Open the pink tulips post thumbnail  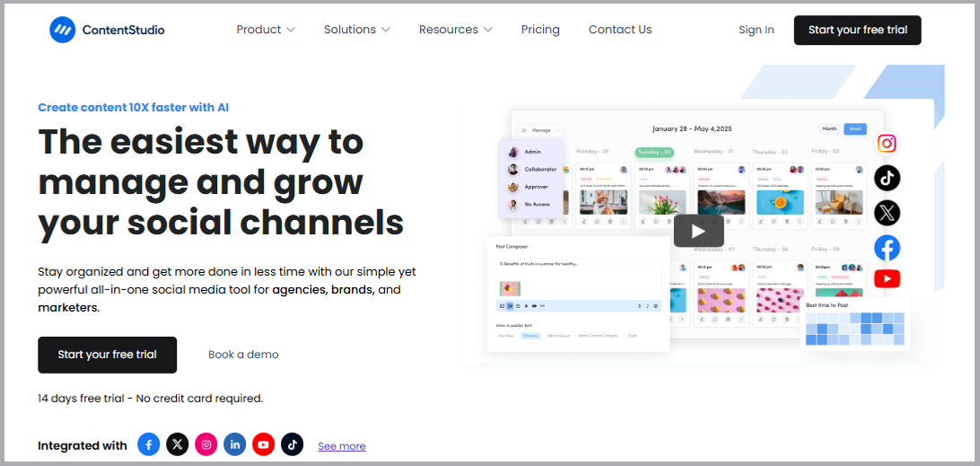[662, 202]
